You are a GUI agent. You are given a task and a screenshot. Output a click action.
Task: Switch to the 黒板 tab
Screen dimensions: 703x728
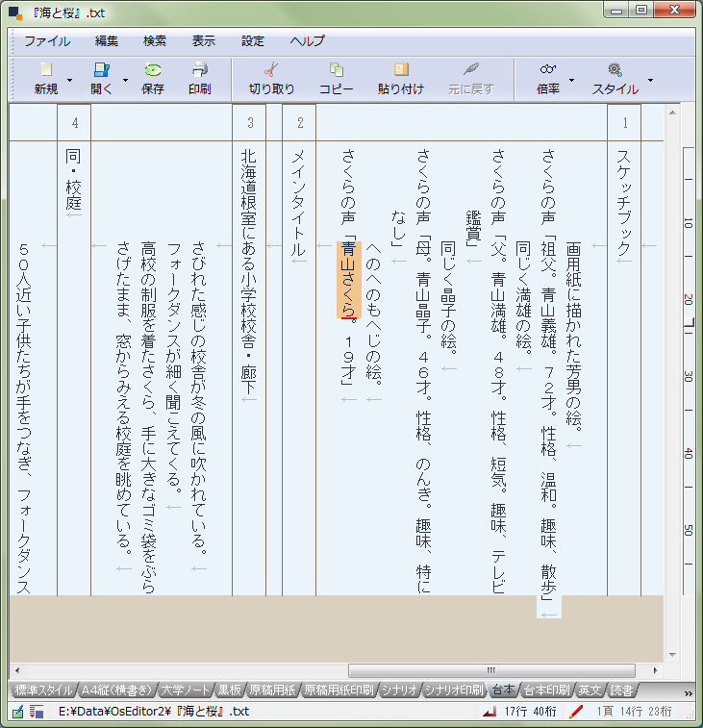[230, 690]
